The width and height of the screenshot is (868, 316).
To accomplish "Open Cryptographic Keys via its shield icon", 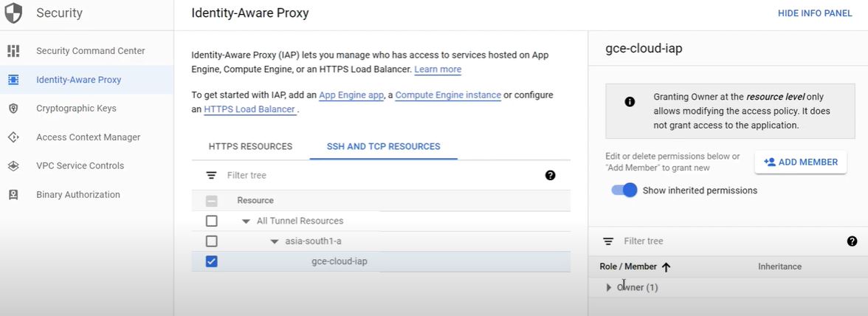I will [13, 109].
